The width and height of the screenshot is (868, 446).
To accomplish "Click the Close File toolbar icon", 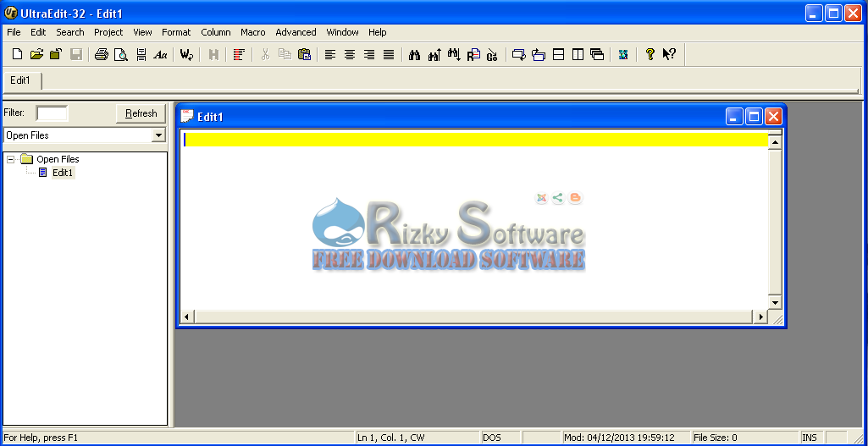I will pyautogui.click(x=56, y=54).
